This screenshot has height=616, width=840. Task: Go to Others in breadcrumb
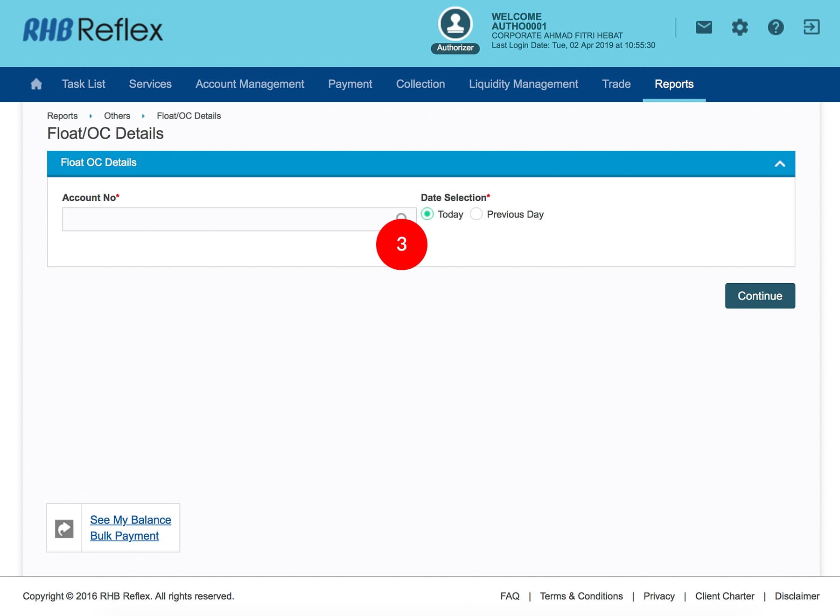click(117, 116)
